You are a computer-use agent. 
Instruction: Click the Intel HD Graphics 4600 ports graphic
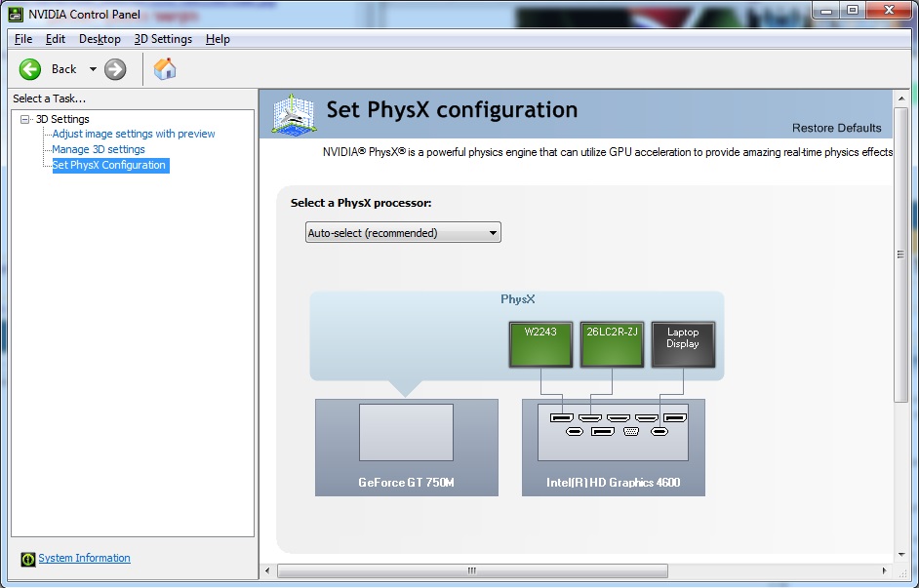pos(613,432)
